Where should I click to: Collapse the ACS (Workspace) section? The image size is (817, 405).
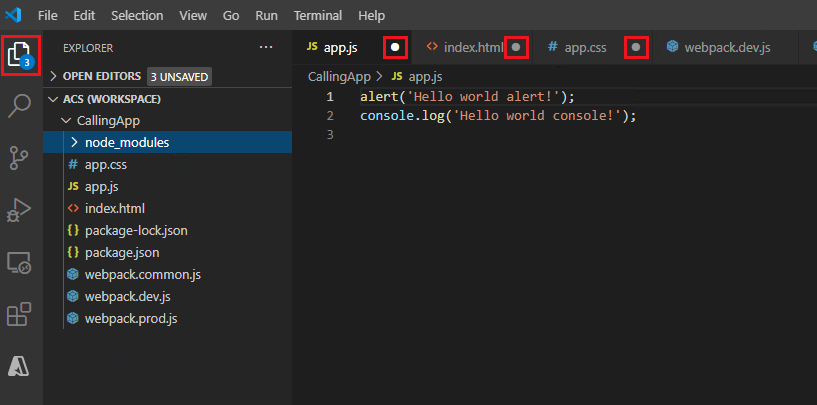coord(53,99)
